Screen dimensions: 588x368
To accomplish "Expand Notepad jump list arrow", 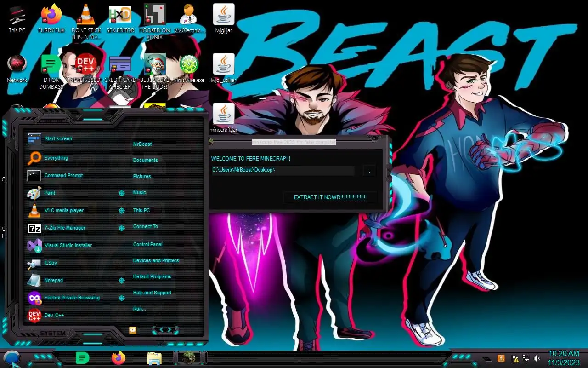I will (x=122, y=281).
